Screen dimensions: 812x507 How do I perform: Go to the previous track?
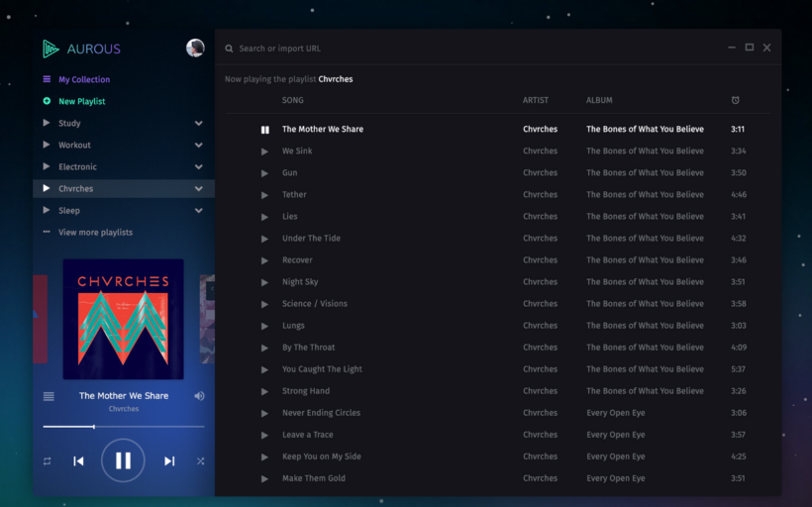point(78,460)
